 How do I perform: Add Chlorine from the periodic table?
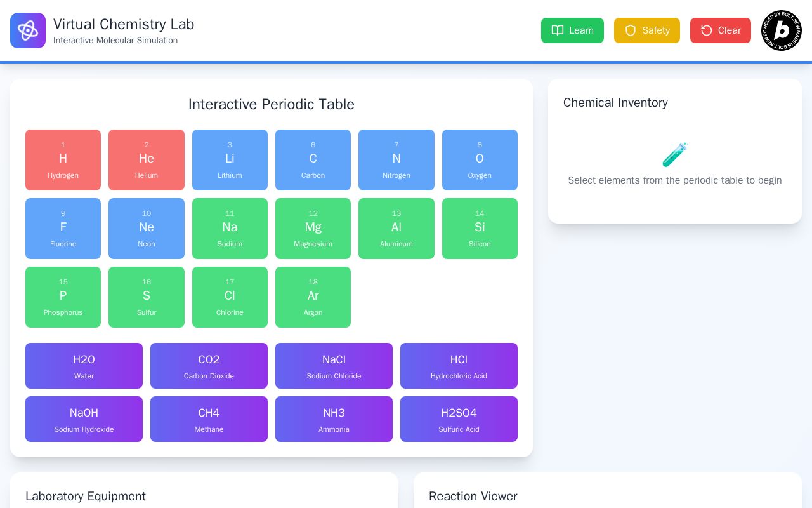(230, 297)
